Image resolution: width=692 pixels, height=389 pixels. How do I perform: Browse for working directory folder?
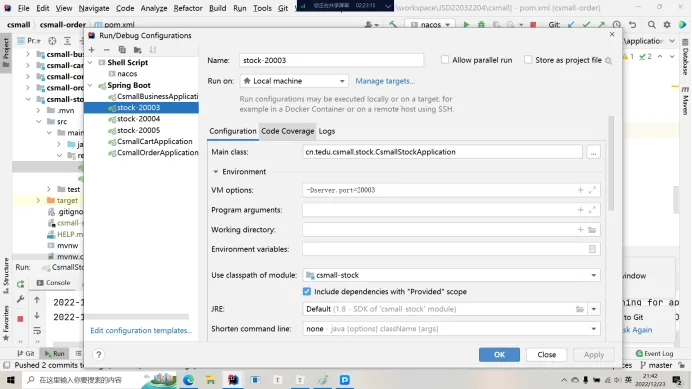[x=592, y=230]
